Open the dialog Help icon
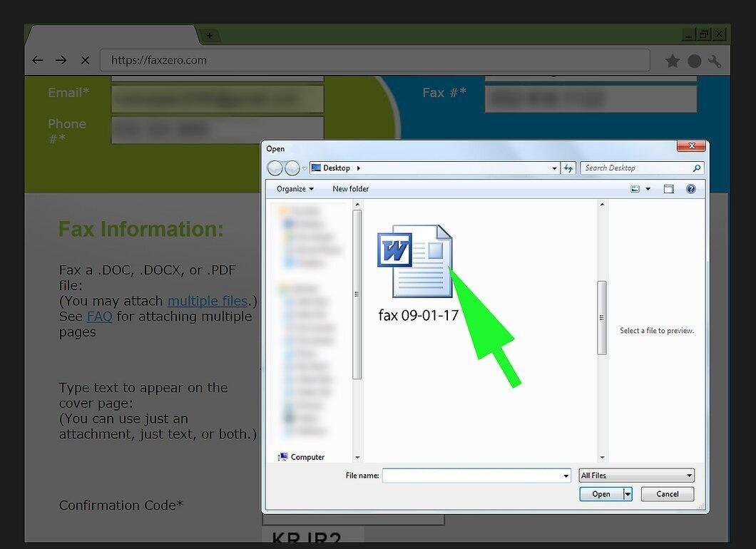 click(x=691, y=189)
